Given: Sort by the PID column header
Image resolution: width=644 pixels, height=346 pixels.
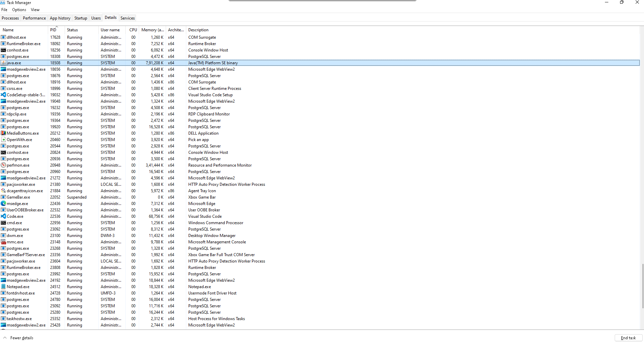Looking at the screenshot, I should (x=54, y=30).
